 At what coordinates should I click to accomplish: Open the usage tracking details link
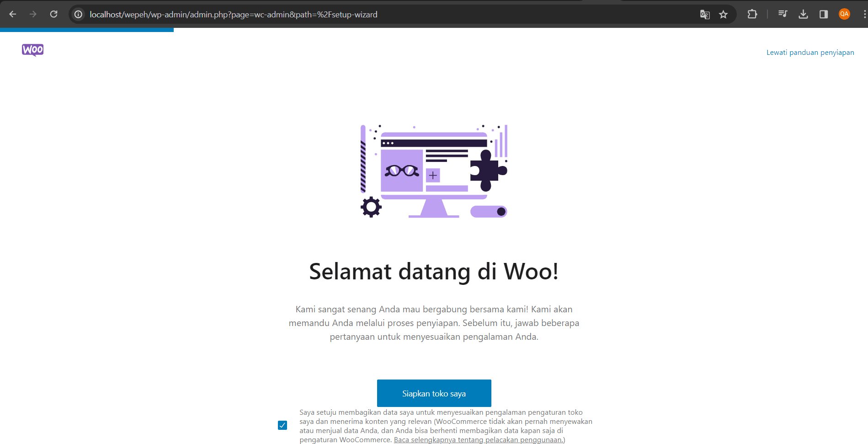479,439
